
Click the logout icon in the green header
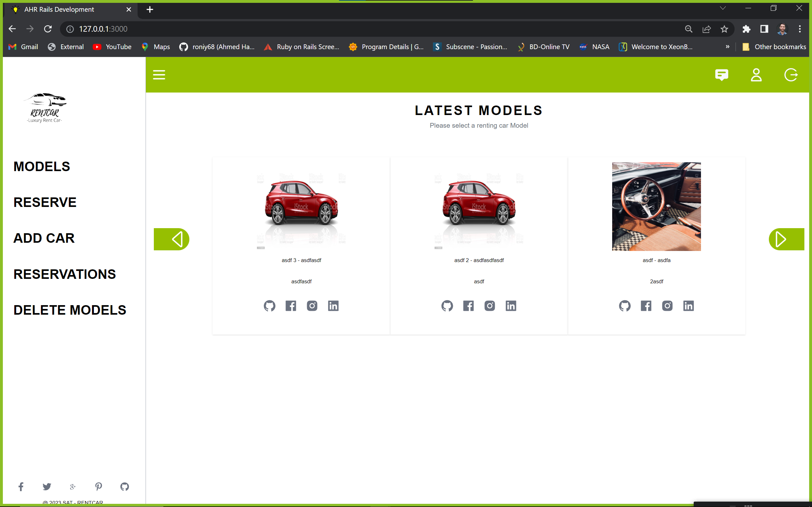point(791,75)
